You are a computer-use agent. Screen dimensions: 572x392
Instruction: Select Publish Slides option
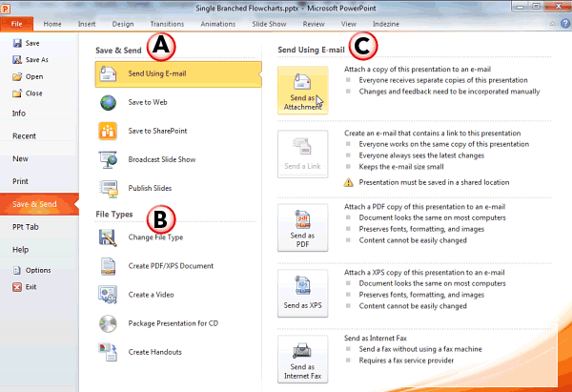point(151,188)
